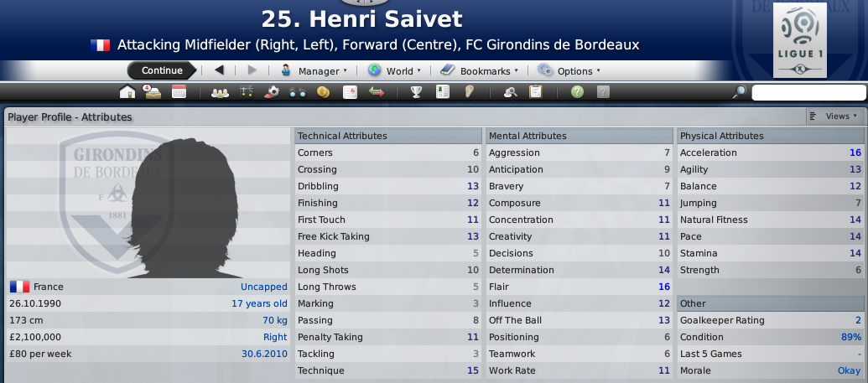Screen dimensions: 868x383
Task: Open the binoculars scouting icon
Action: tap(298, 92)
